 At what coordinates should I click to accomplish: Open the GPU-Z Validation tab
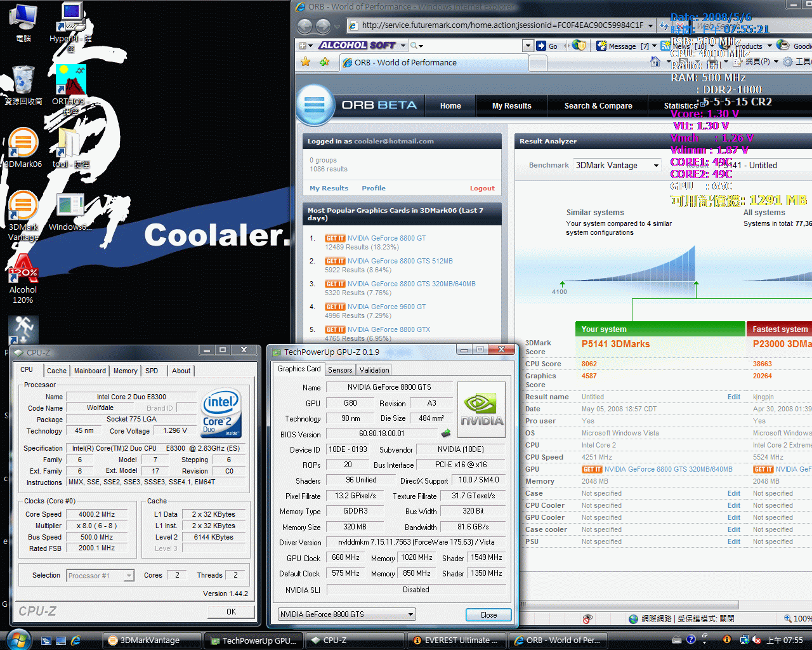pyautogui.click(x=374, y=369)
